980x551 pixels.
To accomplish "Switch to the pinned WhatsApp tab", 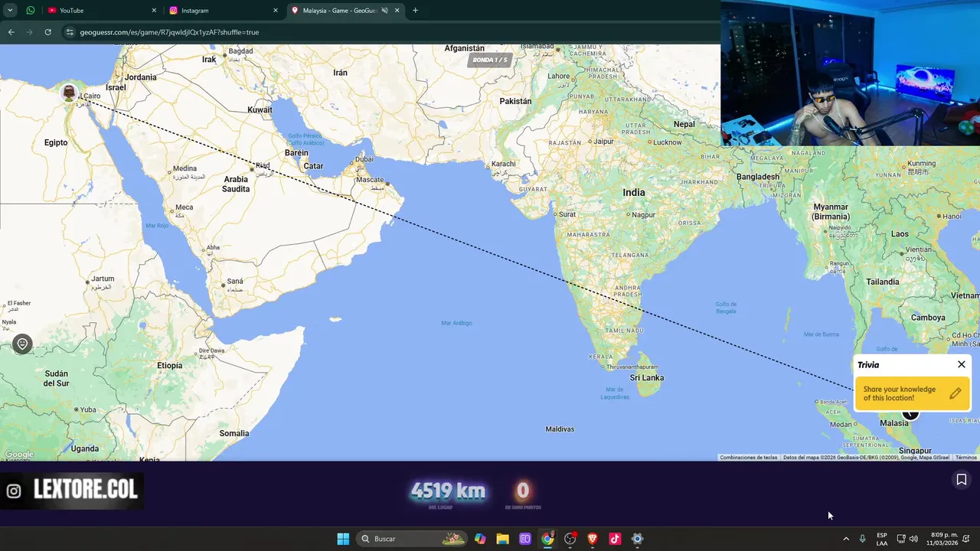I will pyautogui.click(x=31, y=11).
